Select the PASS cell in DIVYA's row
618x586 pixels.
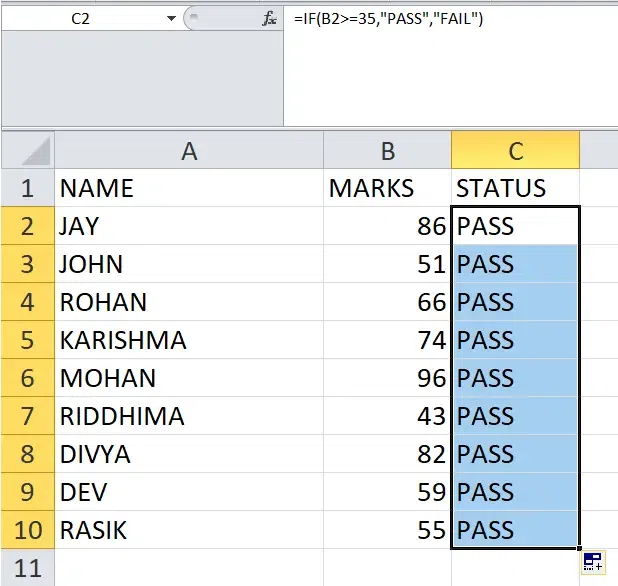pos(516,454)
